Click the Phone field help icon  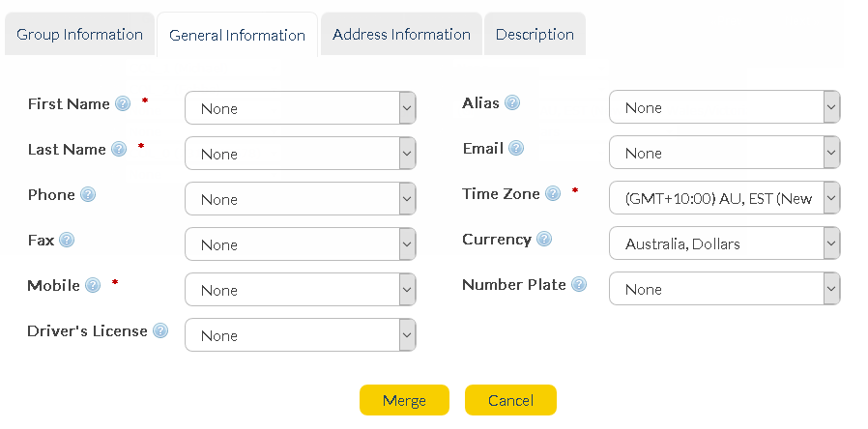coord(88,195)
